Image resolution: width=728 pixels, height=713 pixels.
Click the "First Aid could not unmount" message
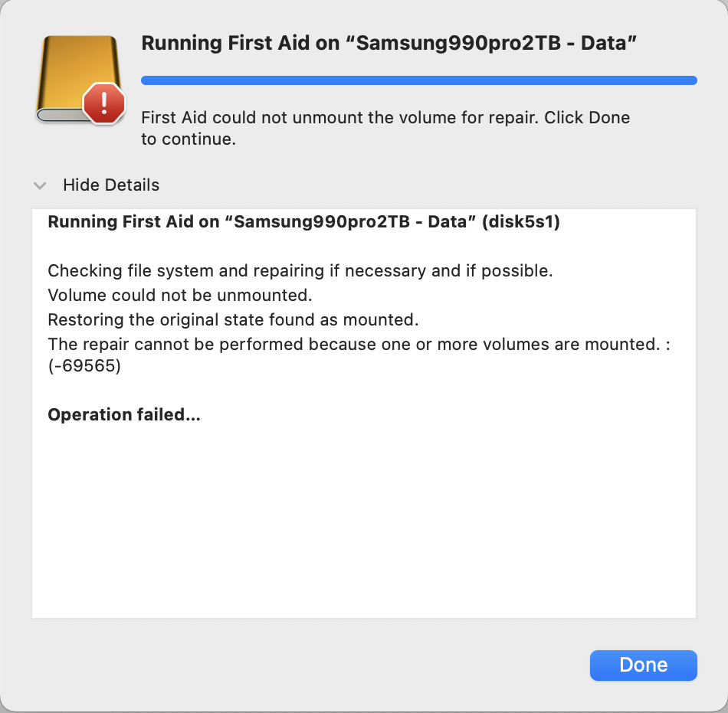tap(385, 118)
